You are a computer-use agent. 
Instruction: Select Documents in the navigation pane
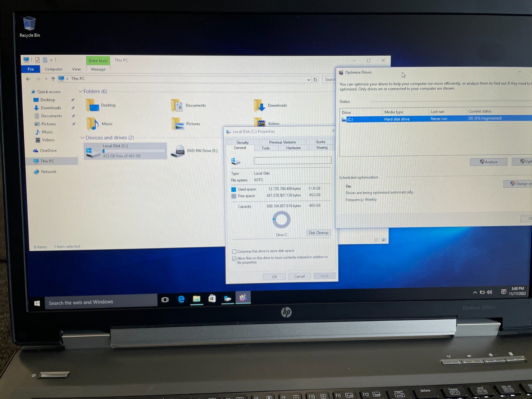48,116
